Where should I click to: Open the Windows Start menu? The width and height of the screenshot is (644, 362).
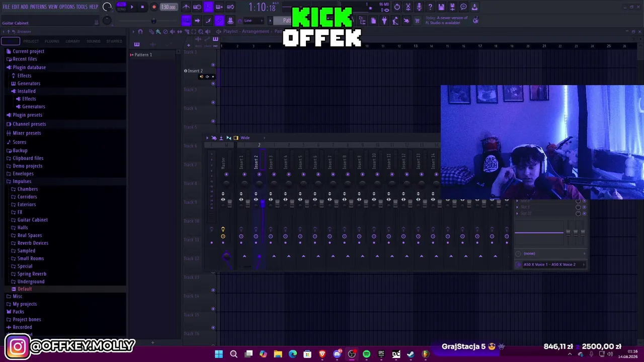[219, 354]
